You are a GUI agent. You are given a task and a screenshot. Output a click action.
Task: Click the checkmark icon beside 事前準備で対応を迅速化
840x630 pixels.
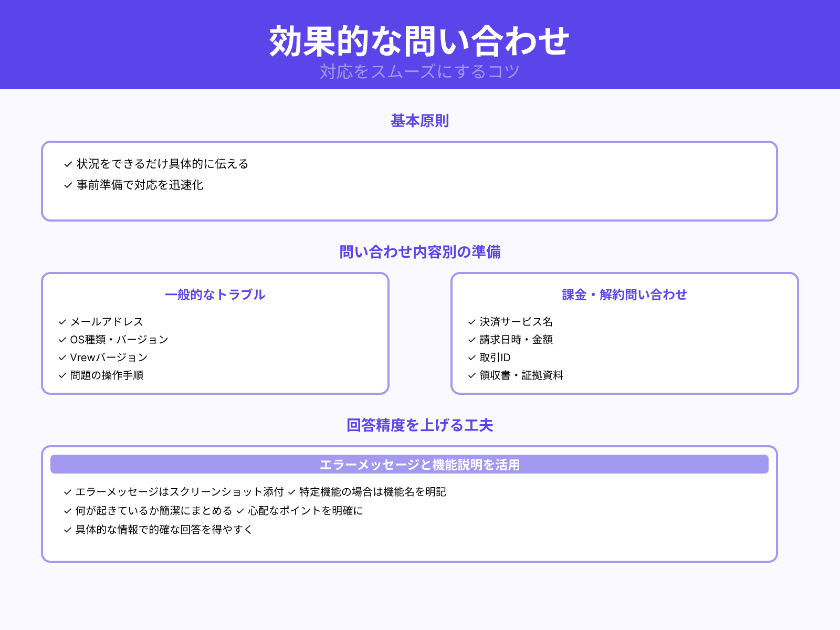(67, 185)
